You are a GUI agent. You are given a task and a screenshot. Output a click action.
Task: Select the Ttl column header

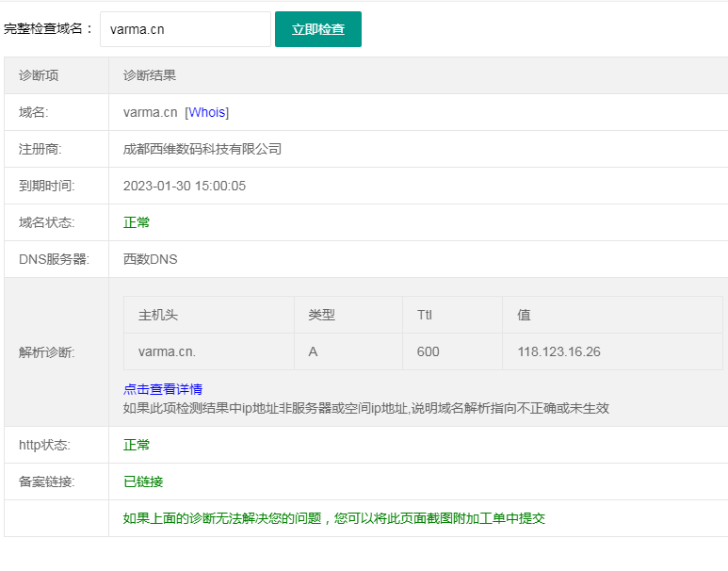pyautogui.click(x=425, y=315)
